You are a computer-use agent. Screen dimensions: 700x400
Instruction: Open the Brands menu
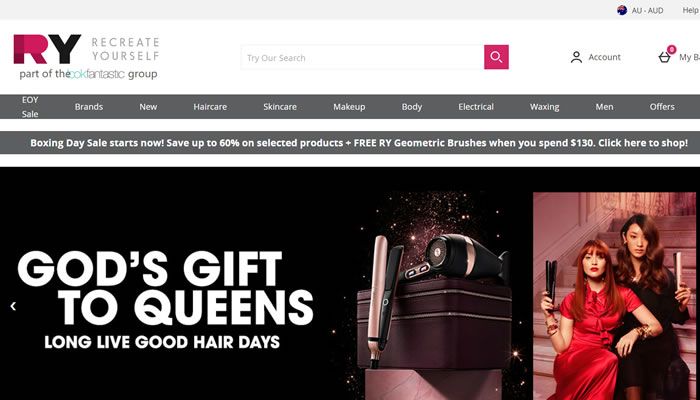pos(89,107)
